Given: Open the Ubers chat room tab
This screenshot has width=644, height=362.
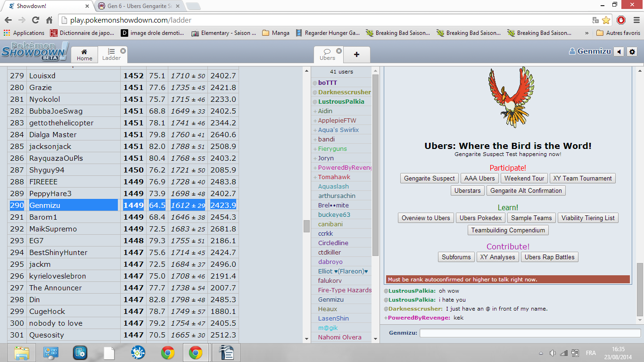Looking at the screenshot, I should point(327,55).
